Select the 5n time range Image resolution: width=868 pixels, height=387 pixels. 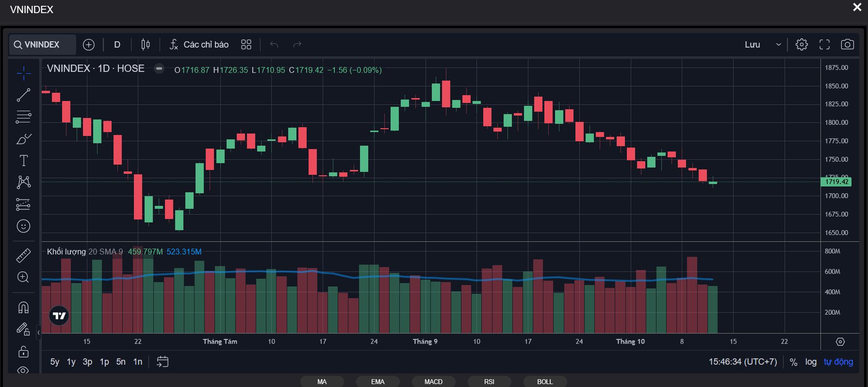(x=121, y=362)
